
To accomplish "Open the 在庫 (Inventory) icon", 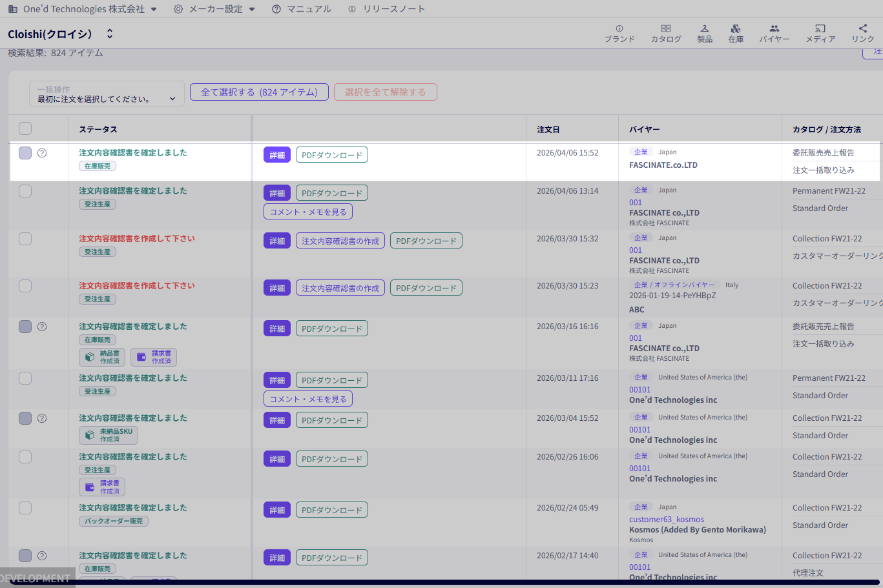I will click(735, 34).
